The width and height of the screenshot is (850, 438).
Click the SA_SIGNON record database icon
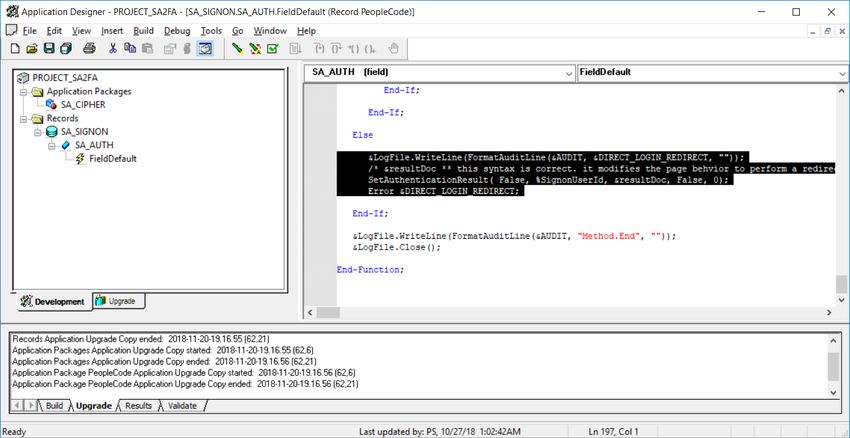tap(52, 132)
